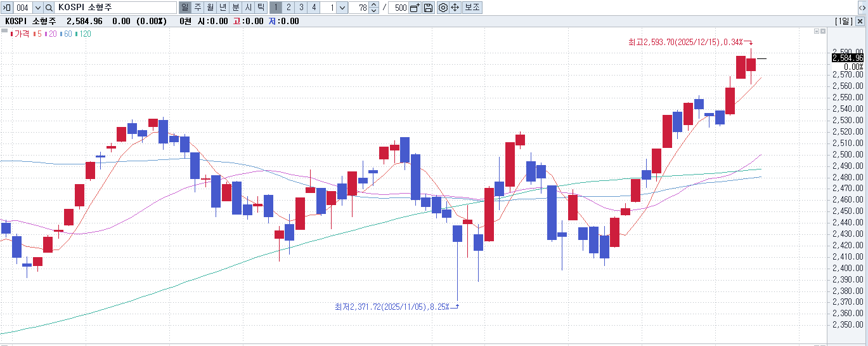Open chart settings via the gear icon
This screenshot has width=868, height=346.
tap(443, 8)
